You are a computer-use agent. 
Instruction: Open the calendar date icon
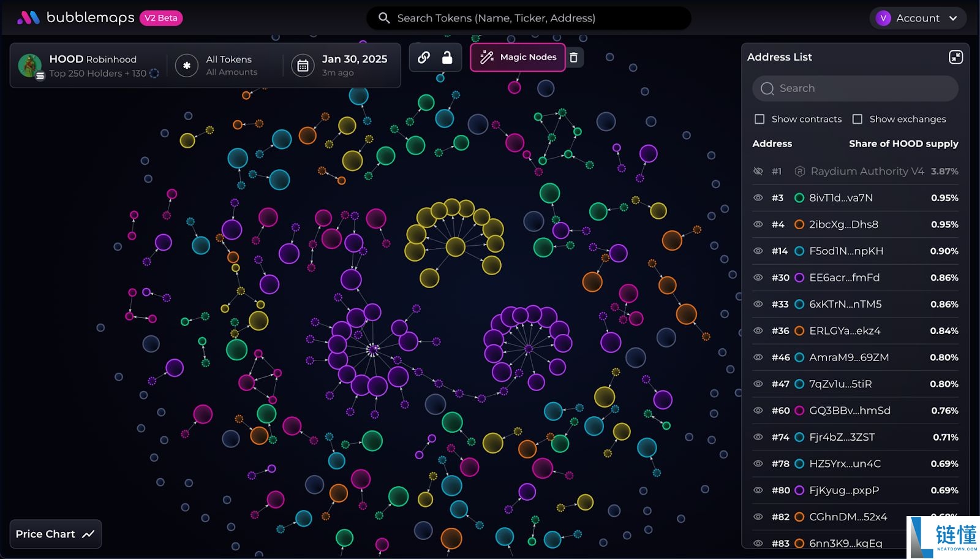303,66
